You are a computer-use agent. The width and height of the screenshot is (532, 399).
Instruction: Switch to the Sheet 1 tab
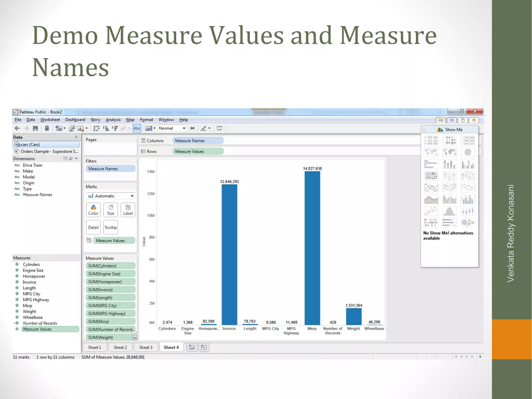point(95,347)
